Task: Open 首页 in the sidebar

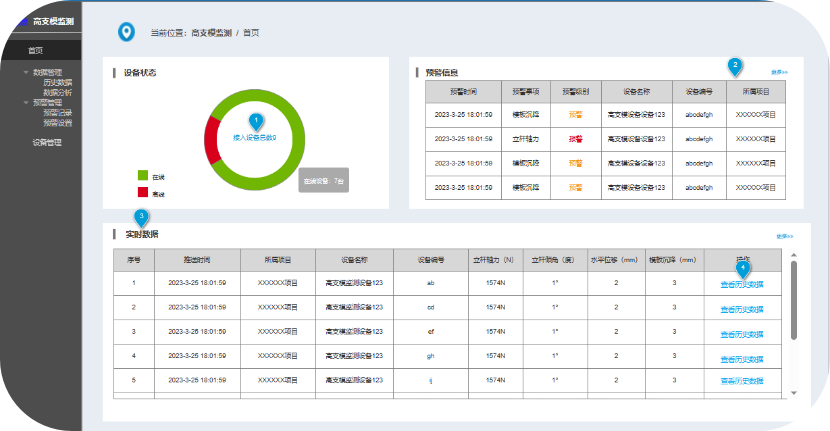Action: pyautogui.click(x=36, y=50)
